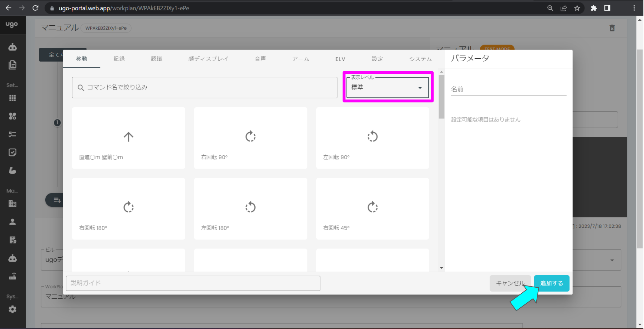Viewport: 644px width, 329px height.
Task: Switch to the システム tab
Action: [x=420, y=59]
